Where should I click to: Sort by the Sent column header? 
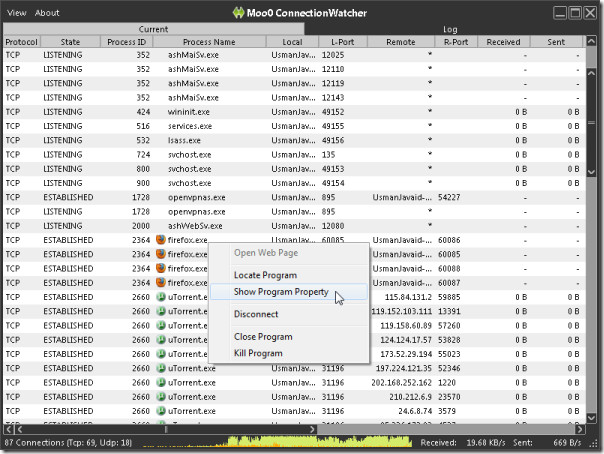pyautogui.click(x=556, y=42)
